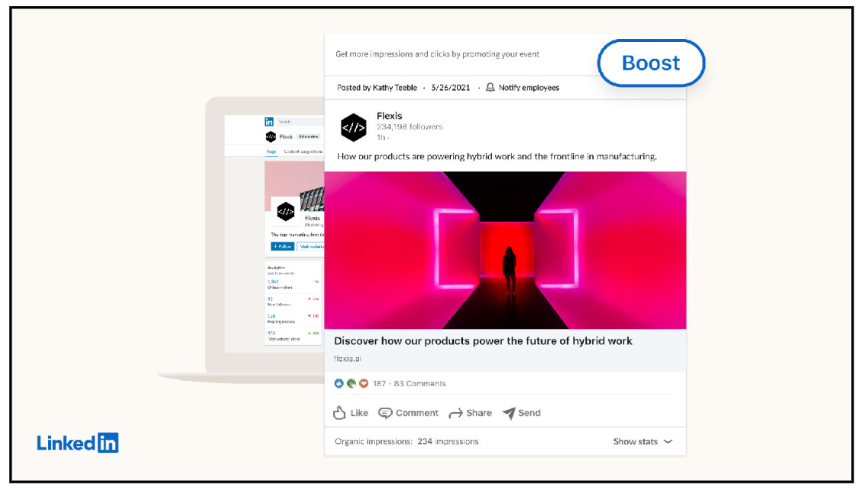Screen dimensions: 868x491
Task: Open the 83 Comments link
Action: (420, 384)
